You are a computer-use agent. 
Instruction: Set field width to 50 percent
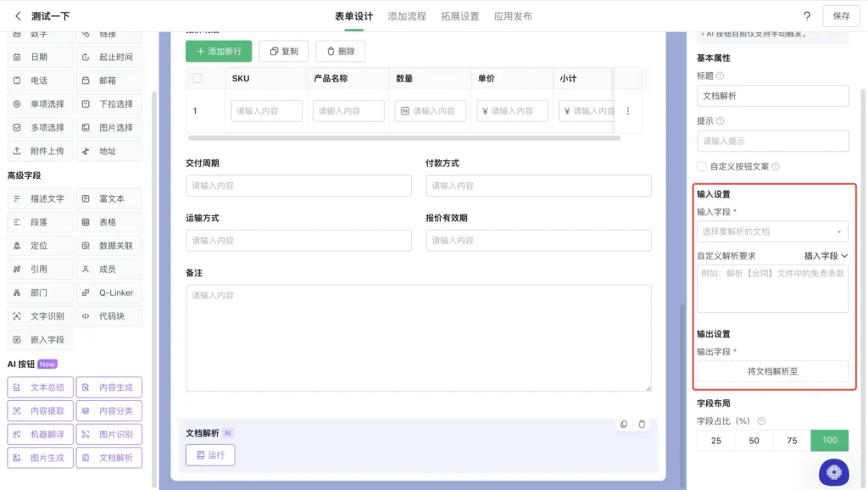754,441
